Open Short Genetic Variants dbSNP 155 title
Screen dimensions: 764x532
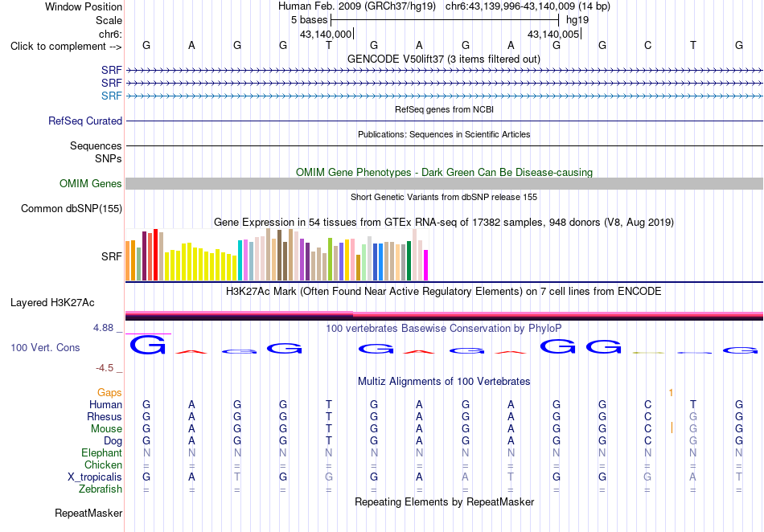(444, 197)
